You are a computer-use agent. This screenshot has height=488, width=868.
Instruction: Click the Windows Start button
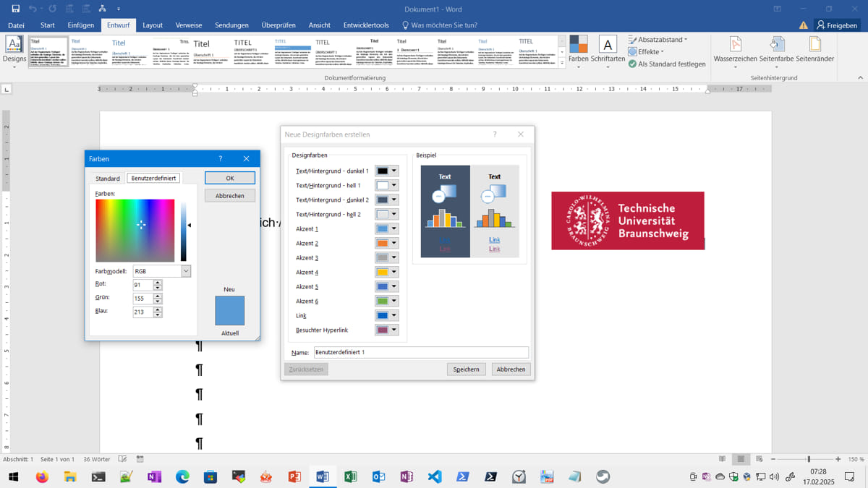tap(13, 476)
